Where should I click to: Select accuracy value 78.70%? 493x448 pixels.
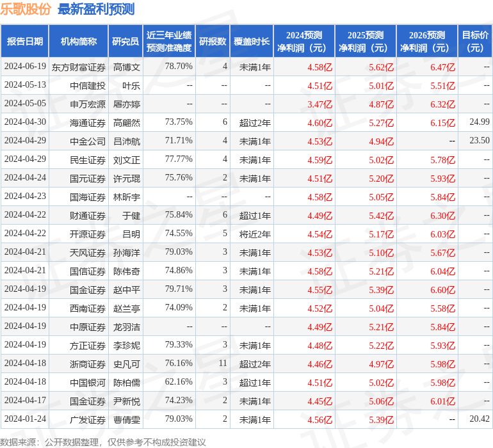[x=179, y=67]
